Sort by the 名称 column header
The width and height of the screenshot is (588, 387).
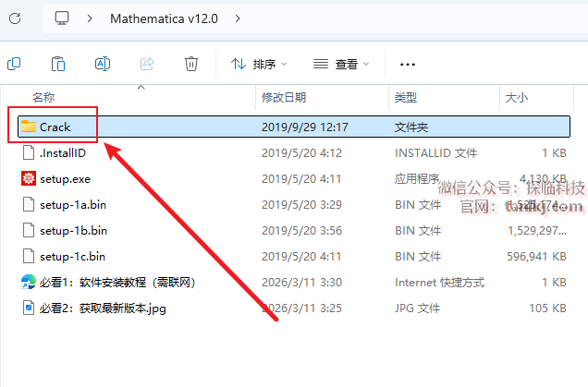43,97
